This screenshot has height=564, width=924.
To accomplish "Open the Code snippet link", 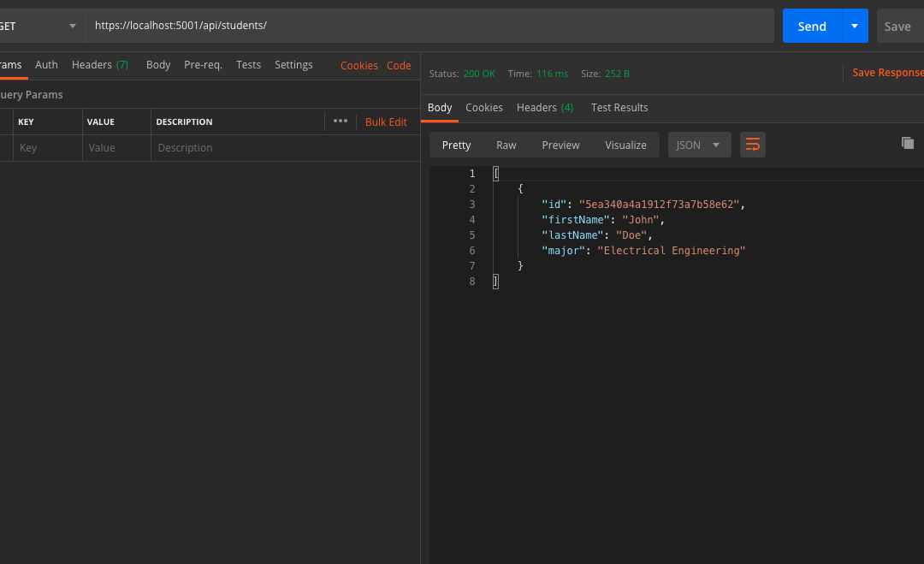I will tap(399, 66).
